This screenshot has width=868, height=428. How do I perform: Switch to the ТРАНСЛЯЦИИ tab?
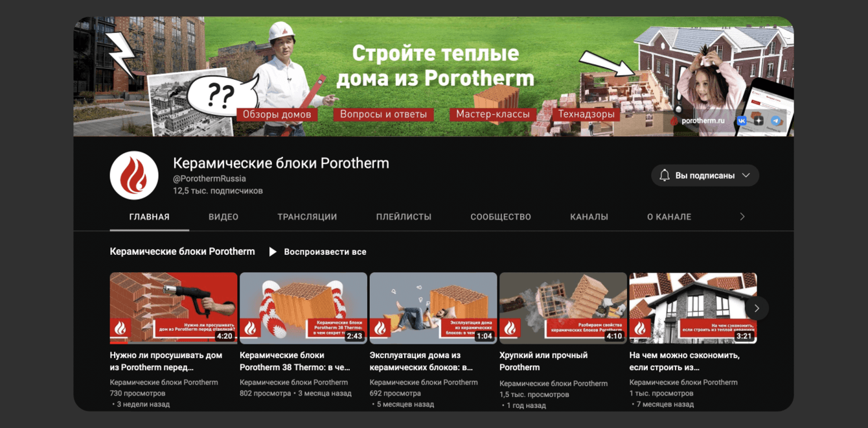point(307,217)
